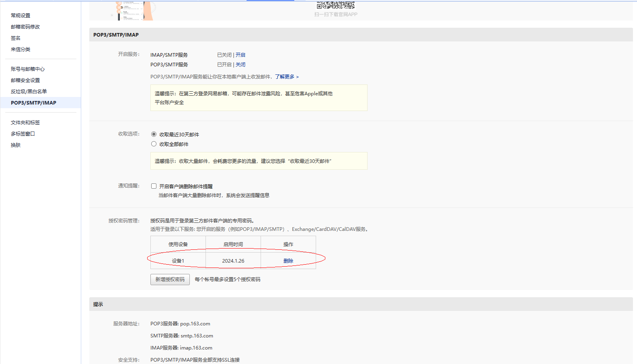
Task: Click 关闭 to disable POP3/SMTP service
Action: 240,65
